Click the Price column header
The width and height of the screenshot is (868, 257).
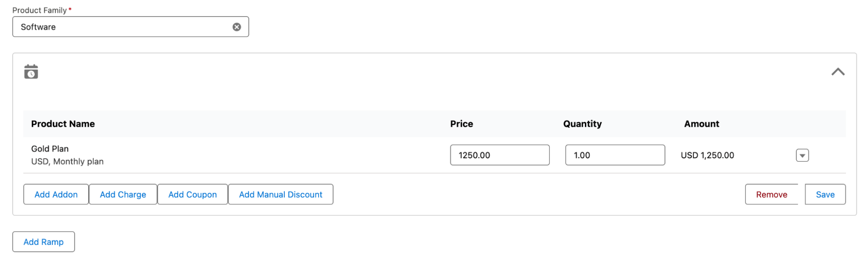461,124
